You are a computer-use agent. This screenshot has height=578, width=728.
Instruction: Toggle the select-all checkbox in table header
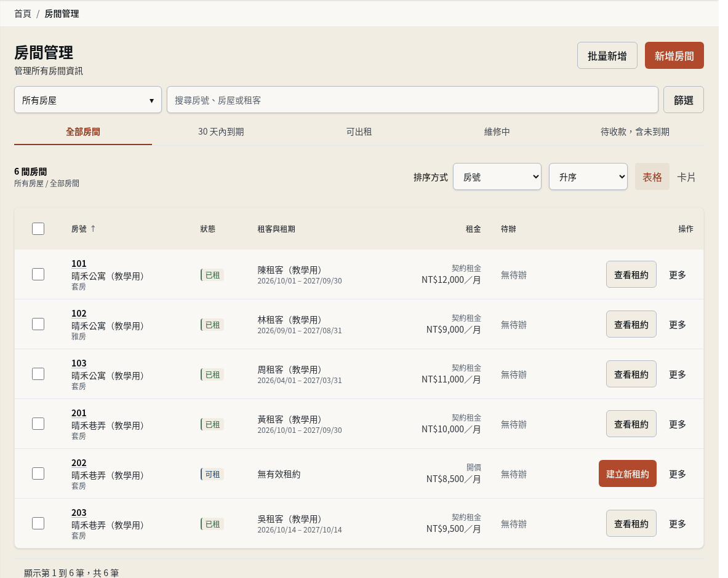click(x=38, y=229)
